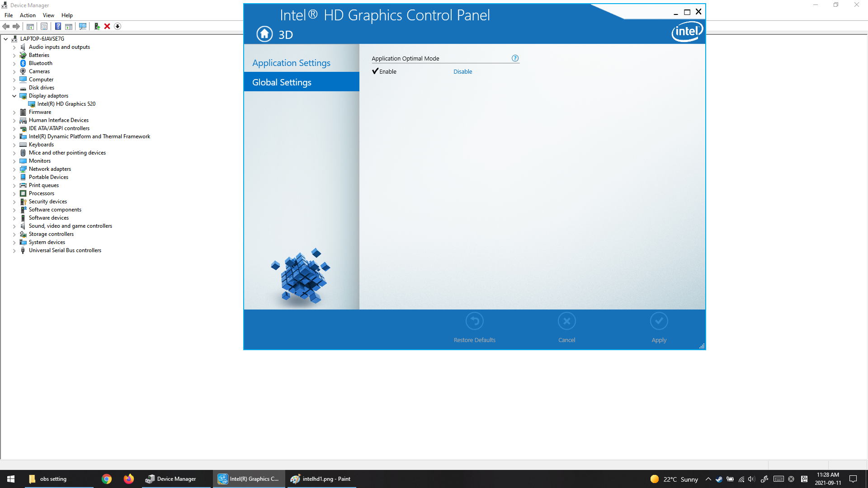Screen dimensions: 868x488
Task: Open the blue Help toolbar icon
Action: pyautogui.click(x=58, y=26)
